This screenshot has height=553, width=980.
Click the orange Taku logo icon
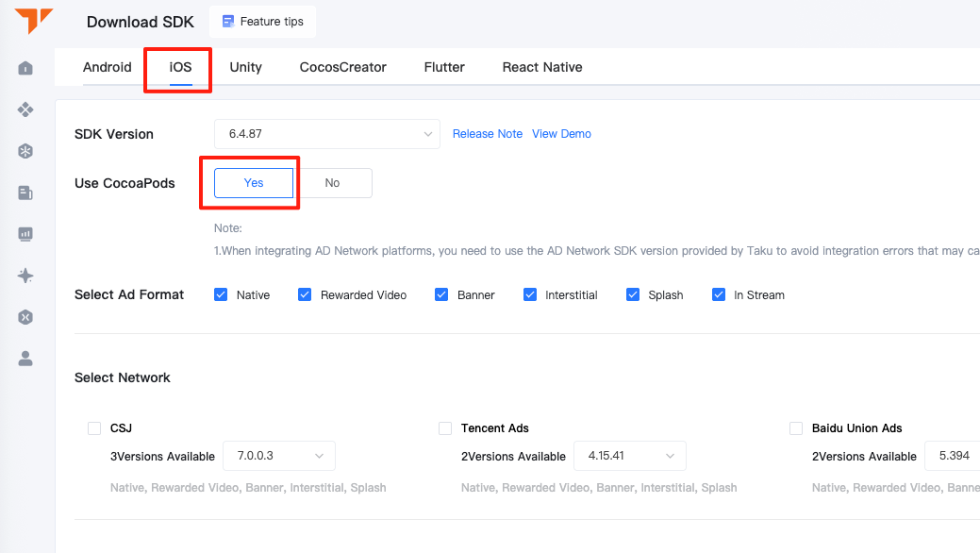tap(32, 20)
